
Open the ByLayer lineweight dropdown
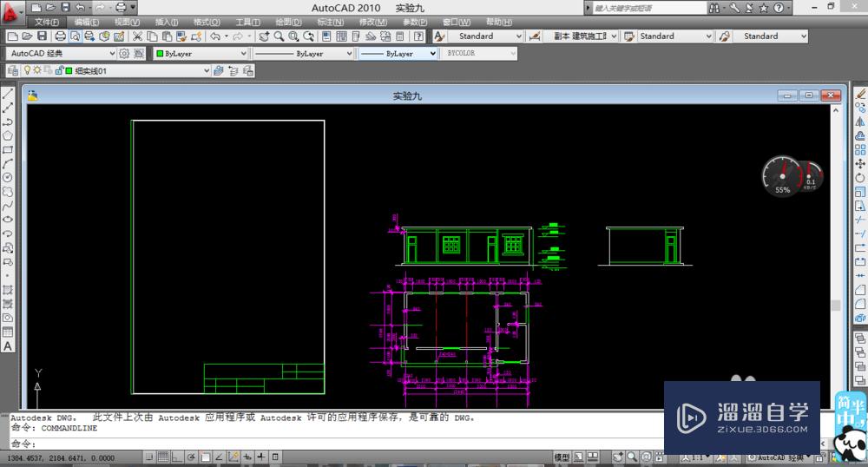pyautogui.click(x=398, y=54)
